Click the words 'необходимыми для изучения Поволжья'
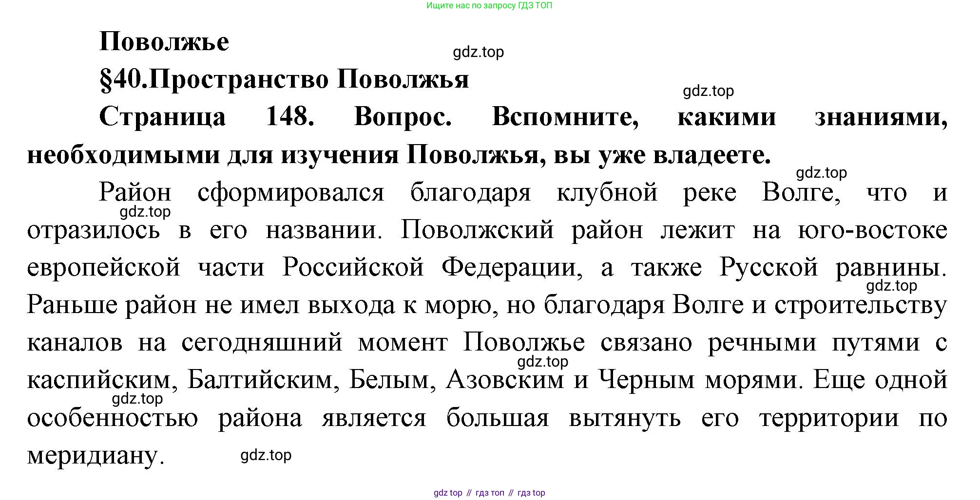980x500 pixels. click(x=282, y=155)
